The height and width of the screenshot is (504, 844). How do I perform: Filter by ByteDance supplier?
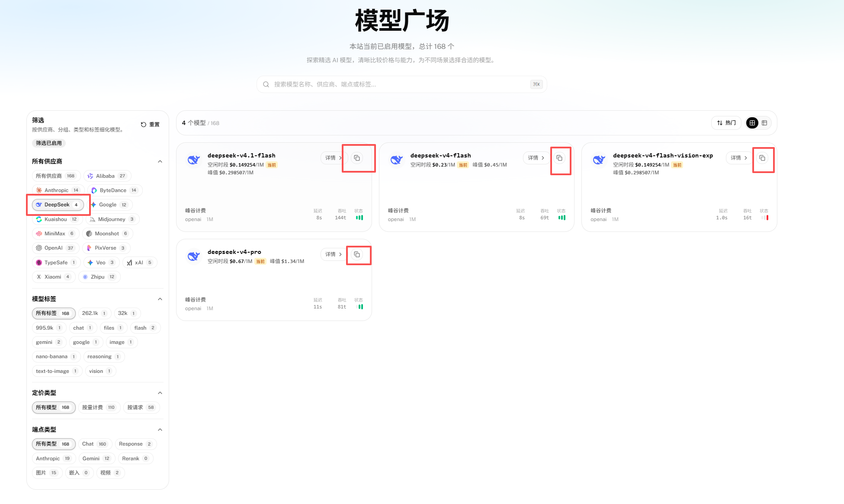tap(115, 190)
